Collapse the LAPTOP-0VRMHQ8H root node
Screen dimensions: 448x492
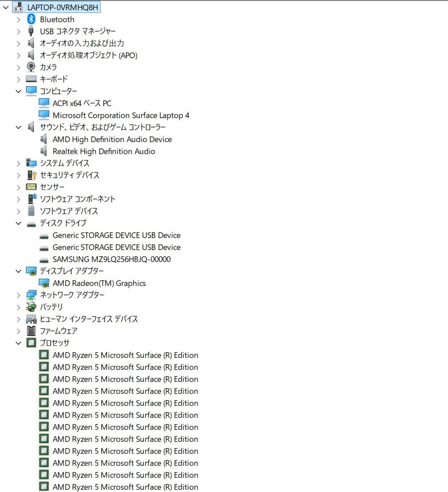click(x=6, y=8)
